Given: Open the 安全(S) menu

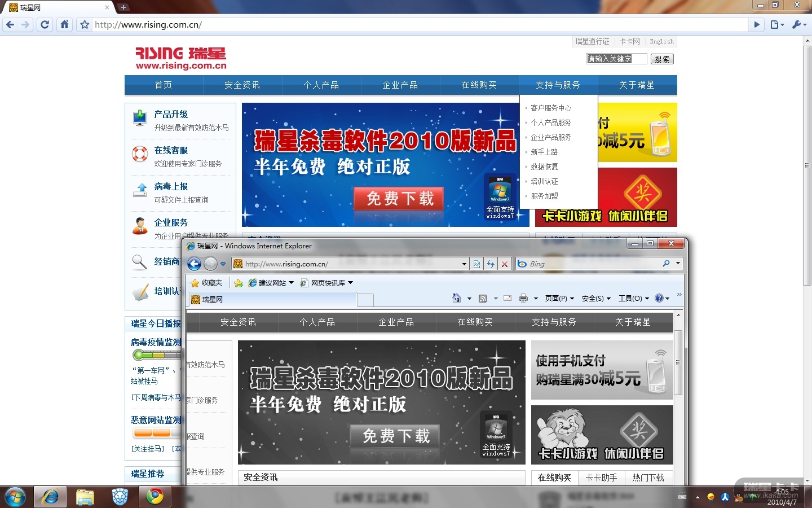Looking at the screenshot, I should [x=596, y=299].
